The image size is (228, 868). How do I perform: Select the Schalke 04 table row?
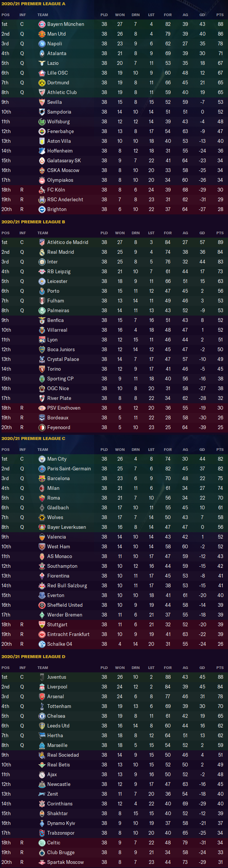click(114, 644)
